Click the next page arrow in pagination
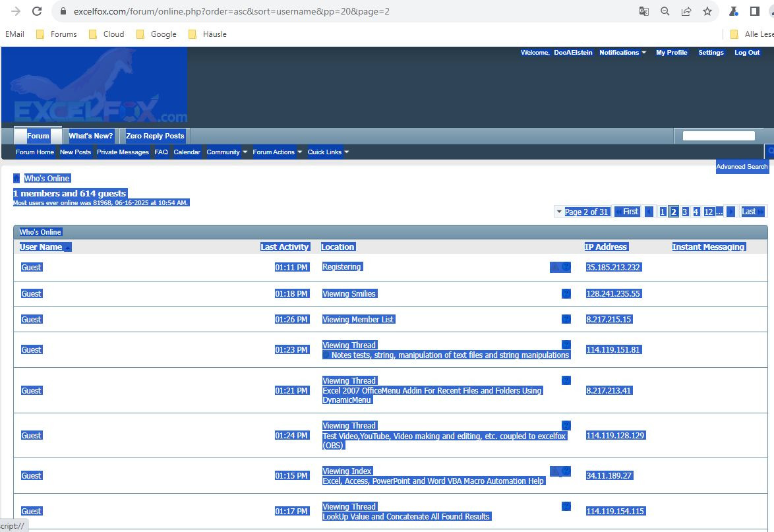The image size is (774, 532). click(x=731, y=212)
